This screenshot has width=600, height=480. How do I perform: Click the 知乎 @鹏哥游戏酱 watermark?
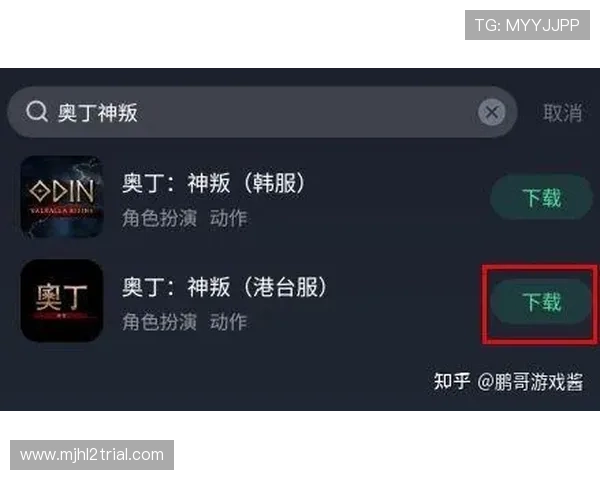[x=508, y=382]
